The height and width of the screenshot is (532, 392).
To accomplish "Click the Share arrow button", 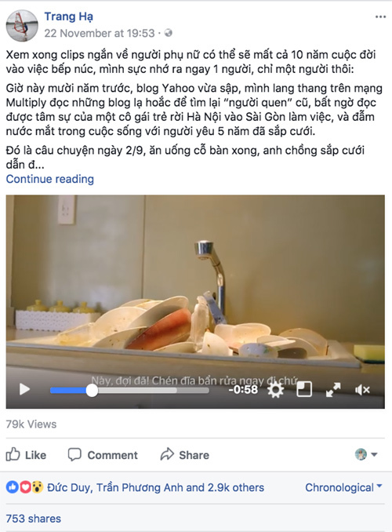I will (x=184, y=454).
